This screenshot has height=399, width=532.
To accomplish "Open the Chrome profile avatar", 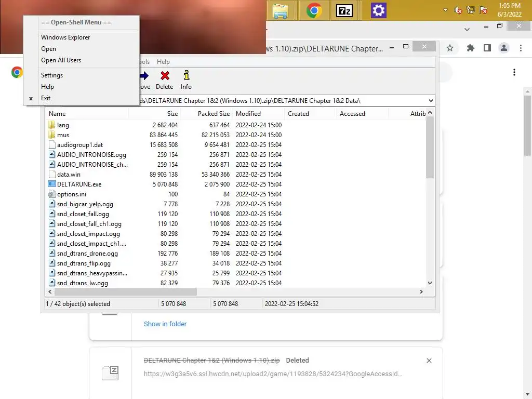I will tap(504, 48).
